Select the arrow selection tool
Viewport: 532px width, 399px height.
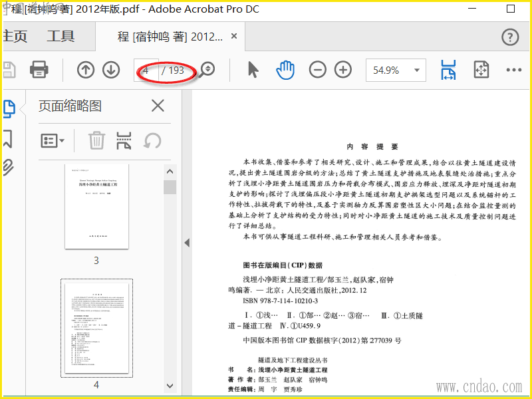tap(253, 70)
